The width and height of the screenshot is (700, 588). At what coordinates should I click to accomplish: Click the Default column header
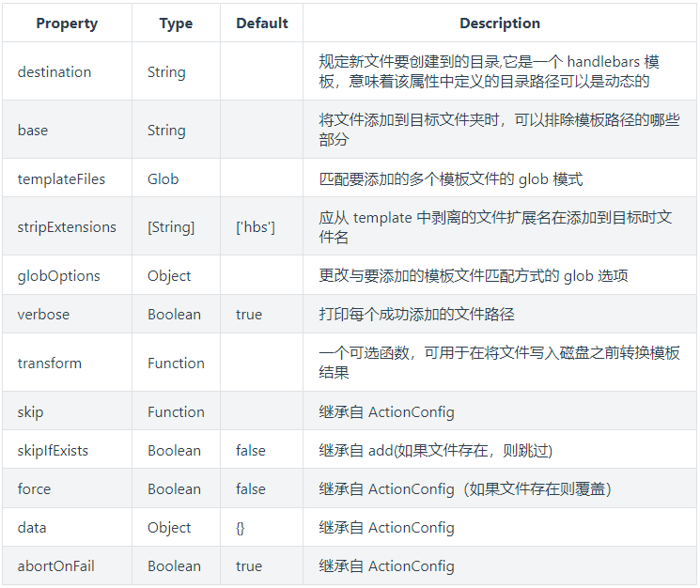260,23
